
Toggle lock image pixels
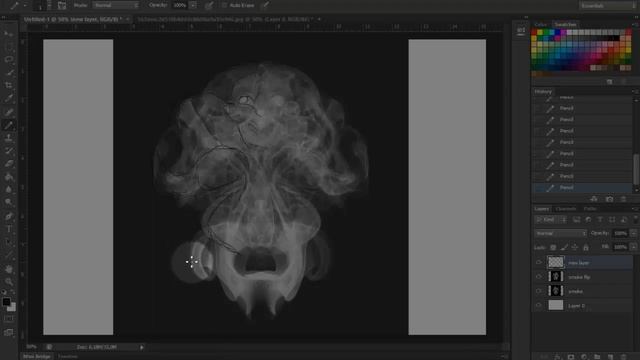pyautogui.click(x=564, y=247)
